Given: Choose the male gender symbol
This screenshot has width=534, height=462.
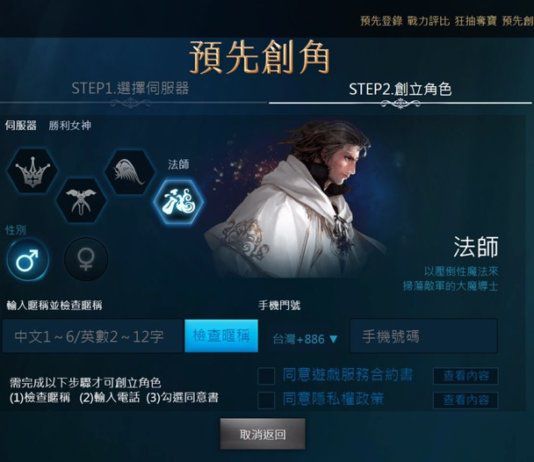Looking at the screenshot, I should point(28,260).
